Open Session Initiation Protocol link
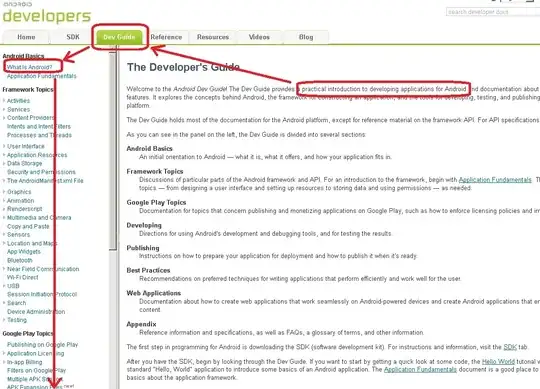 tap(42, 294)
